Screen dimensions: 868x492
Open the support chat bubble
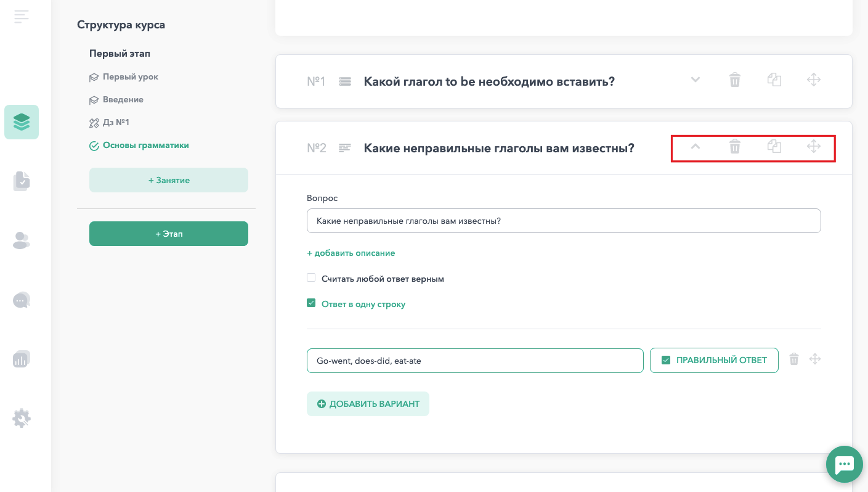coord(844,464)
